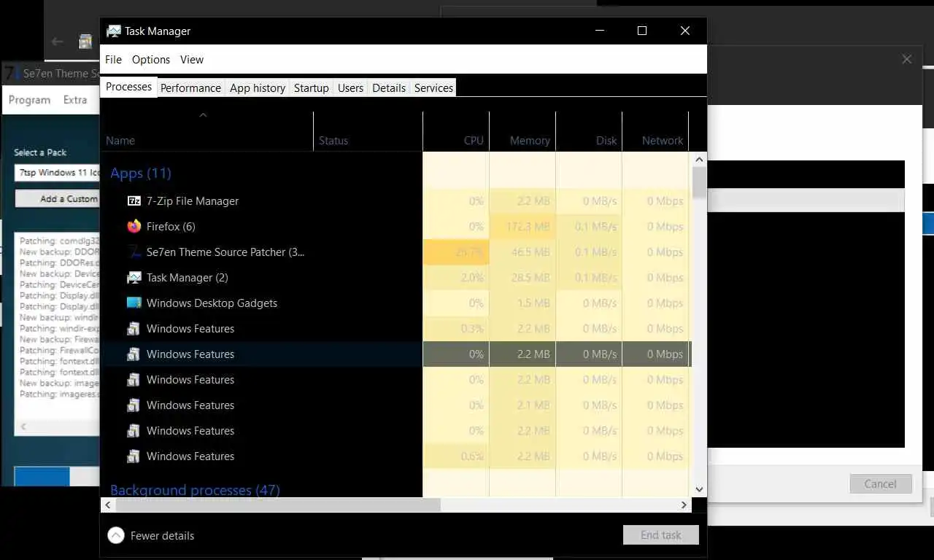This screenshot has width=934, height=560.
Task: Click the icon of Windows Features at 0.6% CPU
Action: point(134,456)
